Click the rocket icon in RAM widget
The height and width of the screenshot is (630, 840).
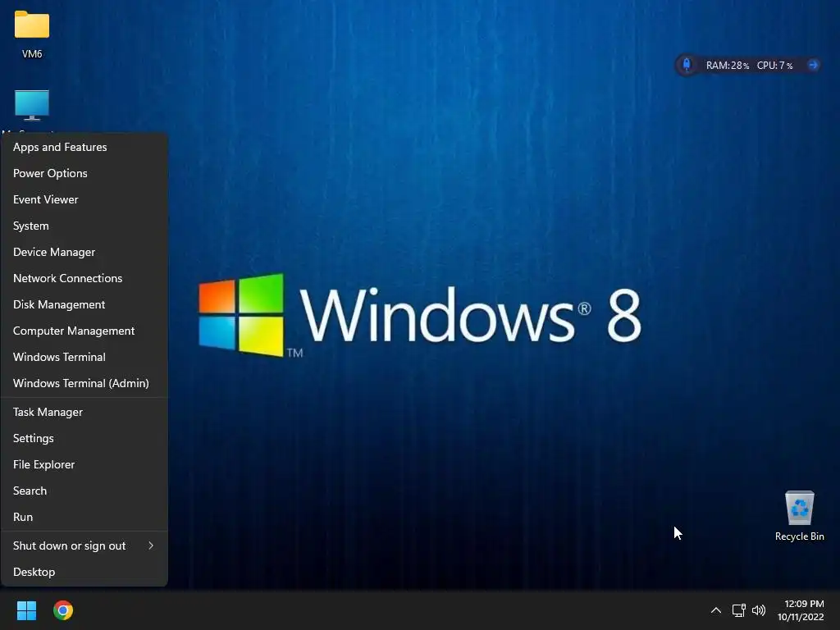(687, 65)
